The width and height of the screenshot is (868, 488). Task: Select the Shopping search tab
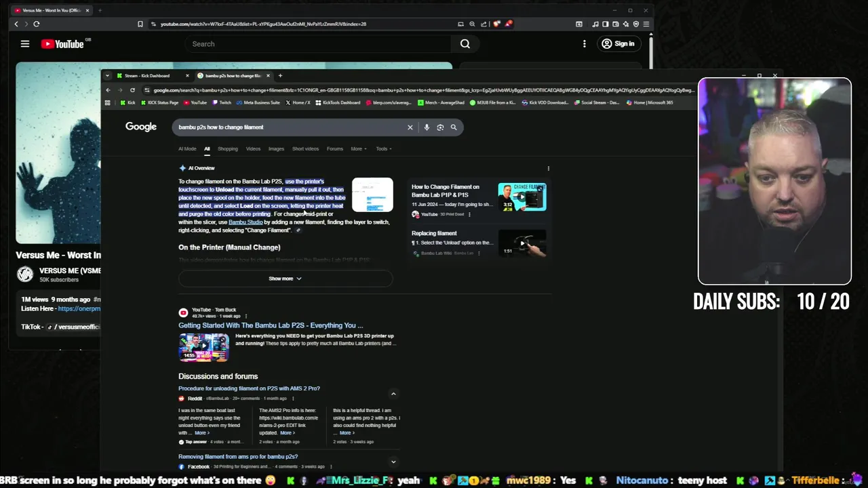228,149
